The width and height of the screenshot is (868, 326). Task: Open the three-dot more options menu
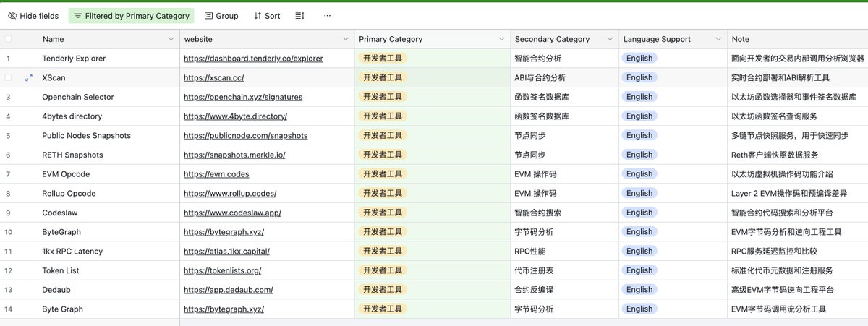(328, 15)
